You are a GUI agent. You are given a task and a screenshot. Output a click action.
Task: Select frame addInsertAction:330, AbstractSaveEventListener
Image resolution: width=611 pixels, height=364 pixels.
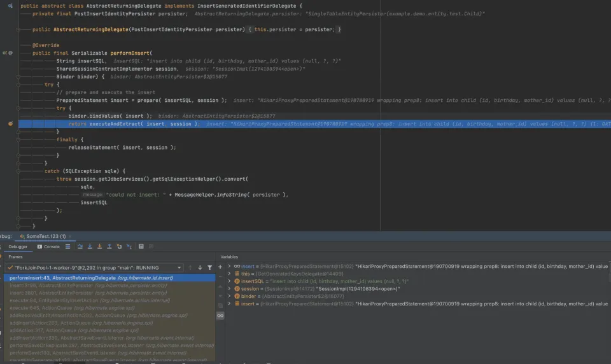(x=109, y=338)
